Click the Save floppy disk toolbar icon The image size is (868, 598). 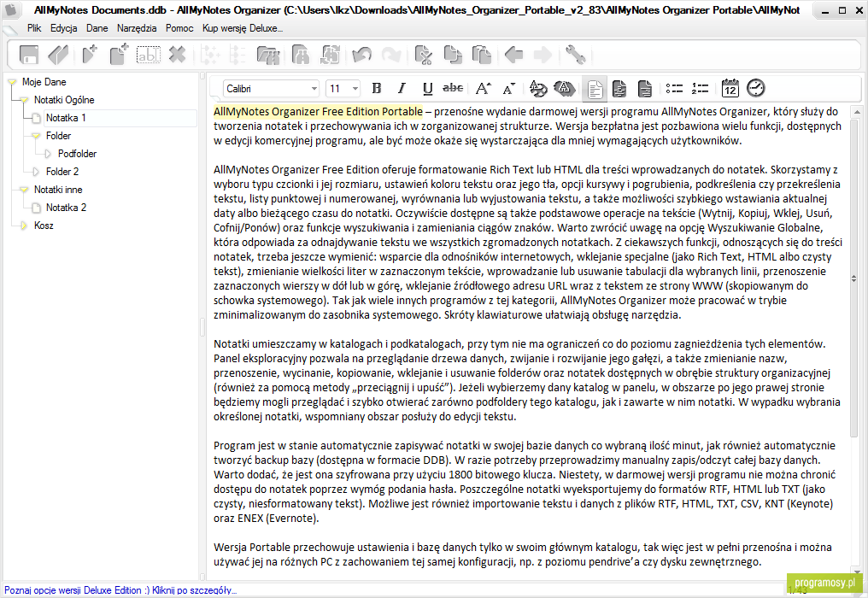(x=29, y=55)
